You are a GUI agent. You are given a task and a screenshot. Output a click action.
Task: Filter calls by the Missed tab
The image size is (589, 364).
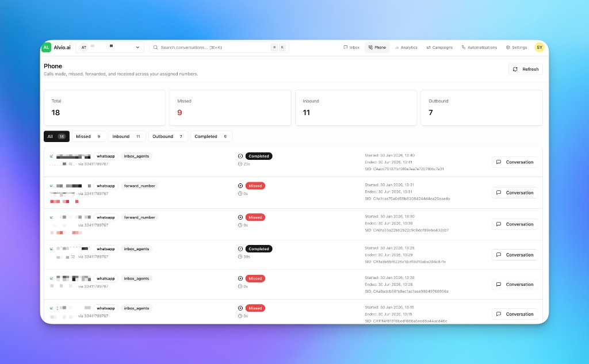point(89,136)
